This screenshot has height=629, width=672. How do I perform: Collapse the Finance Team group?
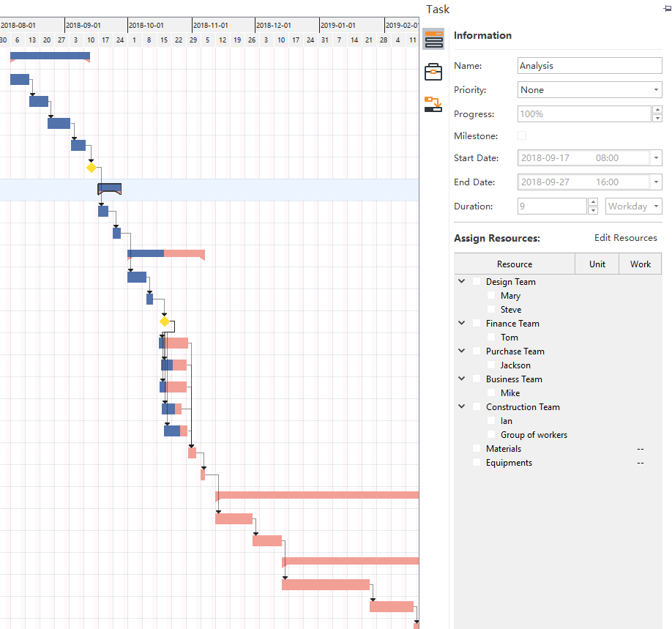[462, 323]
